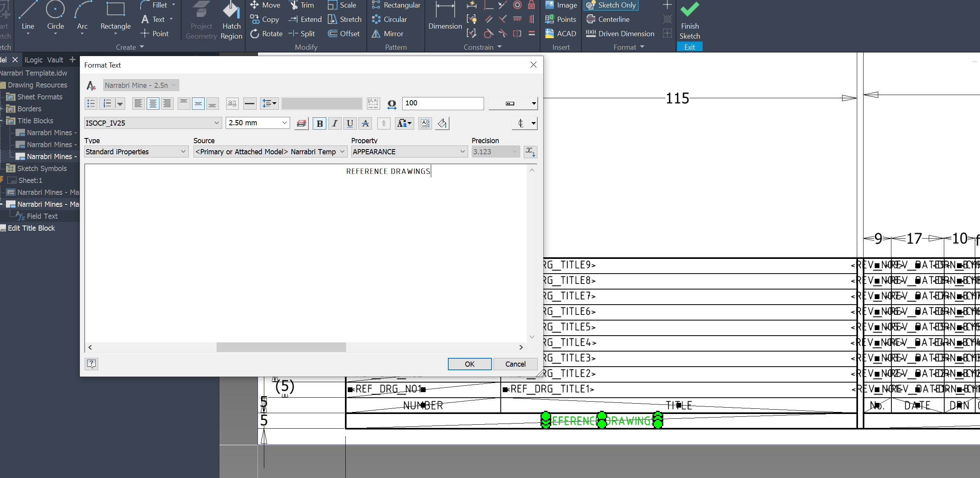
Task: Enable italic text formatting
Action: click(x=334, y=123)
